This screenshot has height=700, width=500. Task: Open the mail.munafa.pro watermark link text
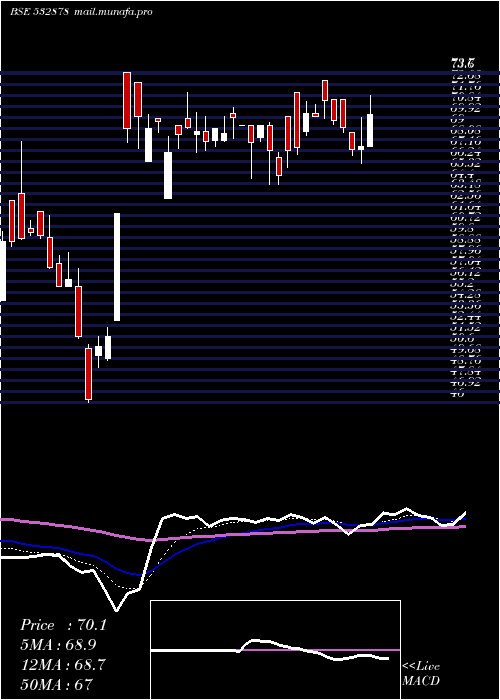pyautogui.click(x=113, y=12)
